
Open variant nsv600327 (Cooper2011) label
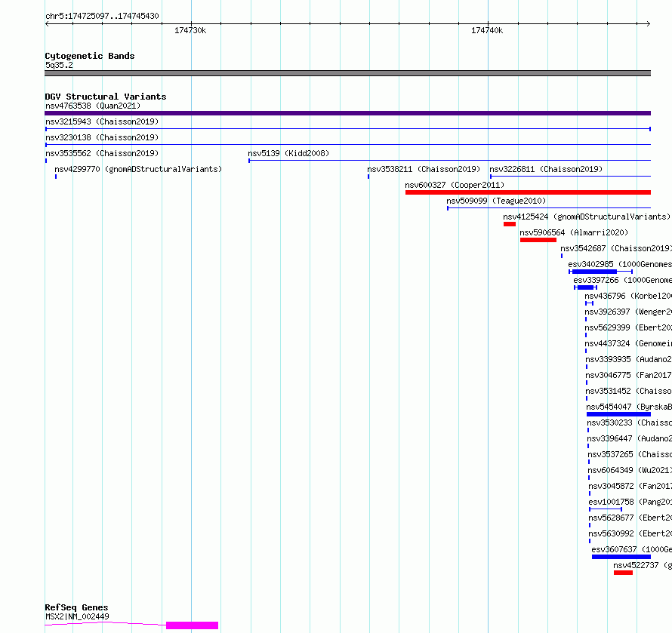pyautogui.click(x=455, y=185)
